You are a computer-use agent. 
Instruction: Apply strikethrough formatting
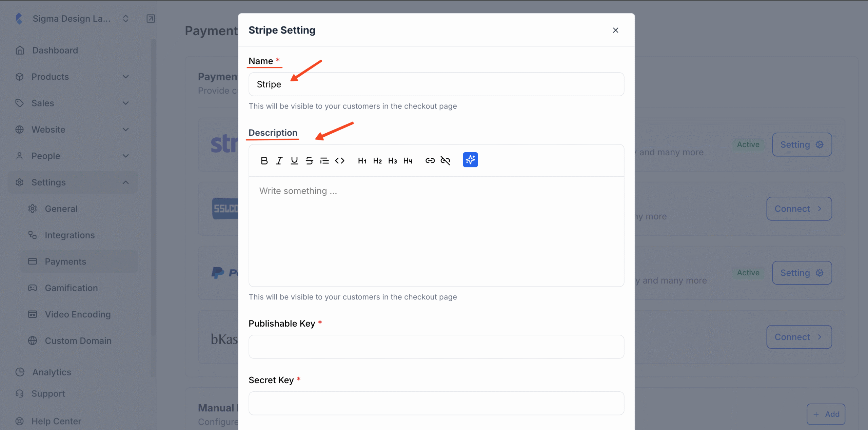(x=309, y=160)
